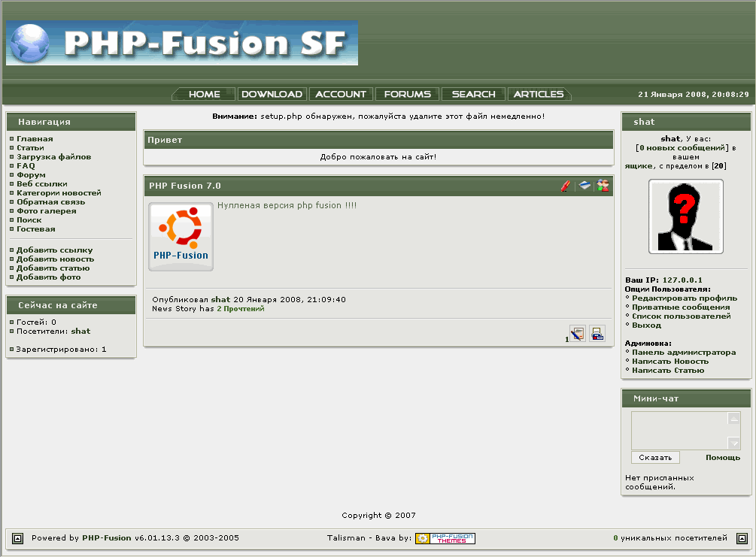
Task: Click the comments icon below the news story
Action: click(x=578, y=334)
